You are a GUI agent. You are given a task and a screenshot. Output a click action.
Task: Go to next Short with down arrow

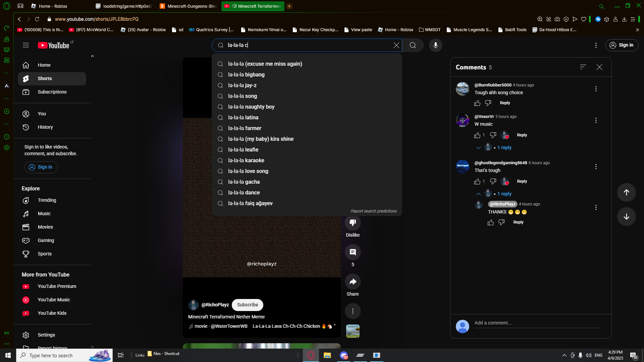626,217
